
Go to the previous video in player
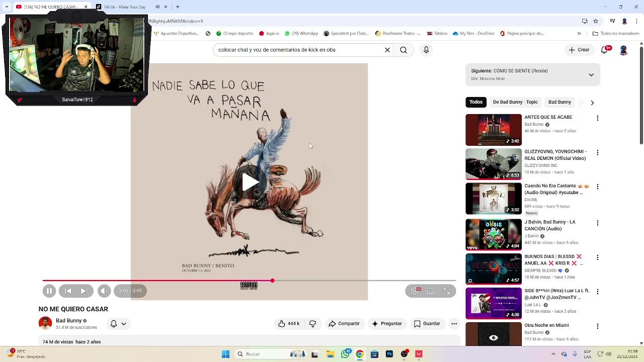[x=68, y=291]
